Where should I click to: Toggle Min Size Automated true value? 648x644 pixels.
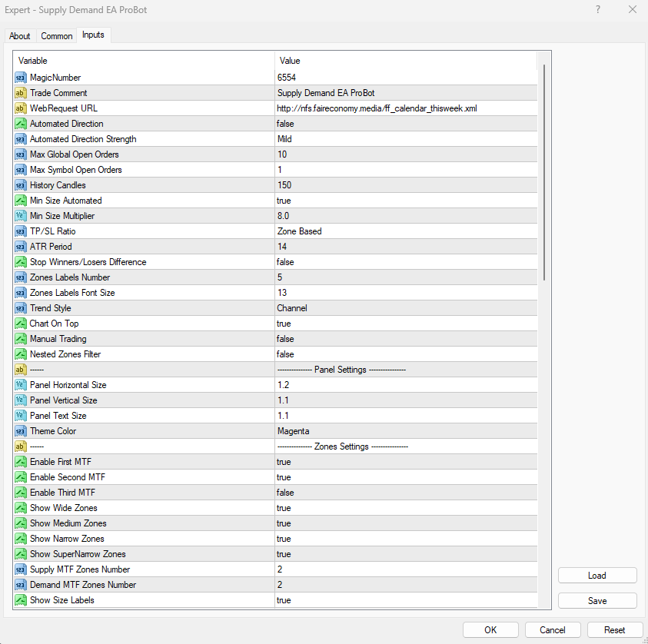406,201
